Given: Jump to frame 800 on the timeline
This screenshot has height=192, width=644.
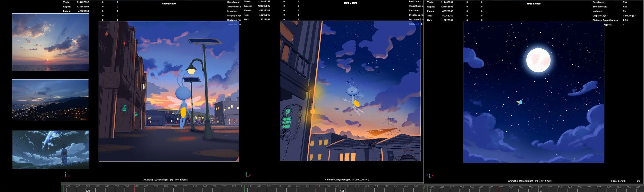Looking at the screenshot, I should click(629, 187).
